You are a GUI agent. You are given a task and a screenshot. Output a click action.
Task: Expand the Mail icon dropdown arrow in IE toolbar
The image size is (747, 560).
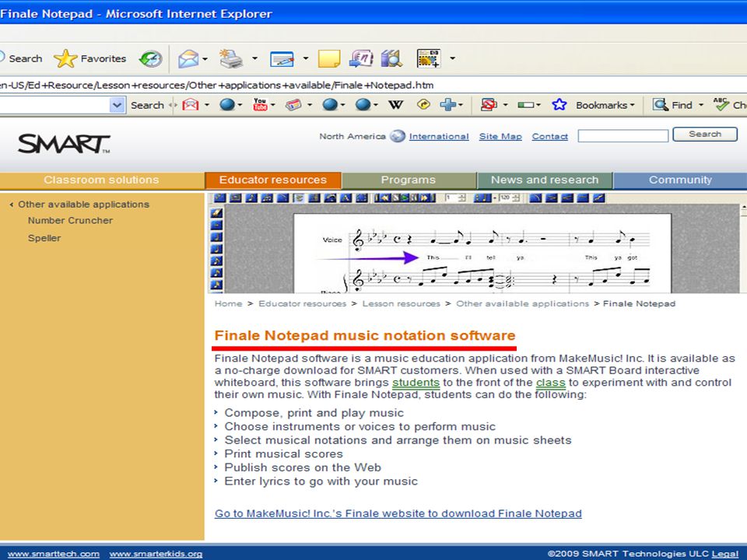click(205, 59)
